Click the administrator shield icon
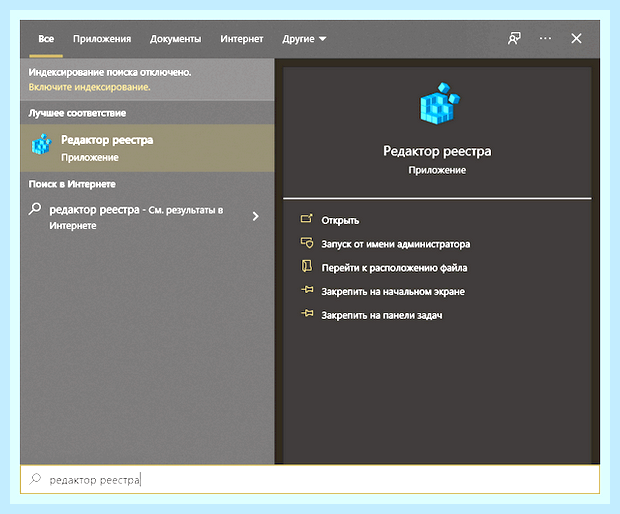Screen dimensions: 620x514 306,242
